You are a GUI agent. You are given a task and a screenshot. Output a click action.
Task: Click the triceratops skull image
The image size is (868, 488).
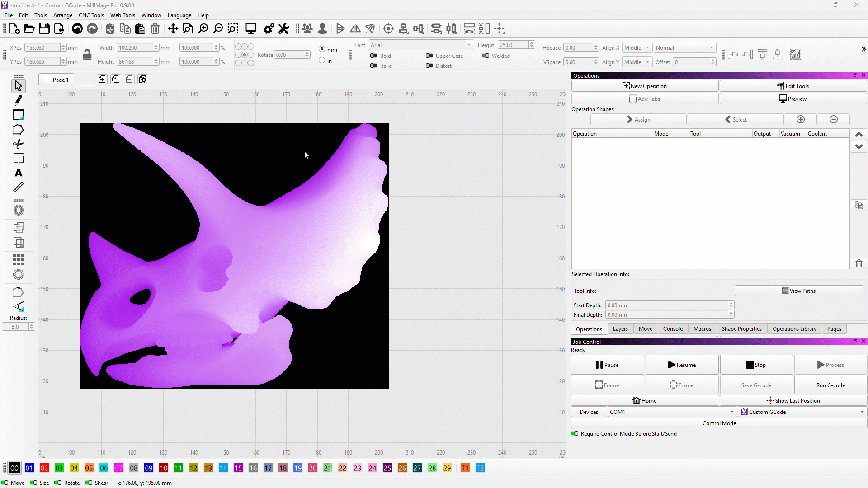pyautogui.click(x=234, y=255)
